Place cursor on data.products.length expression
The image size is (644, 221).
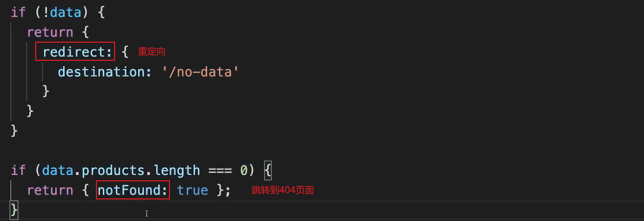point(120,170)
